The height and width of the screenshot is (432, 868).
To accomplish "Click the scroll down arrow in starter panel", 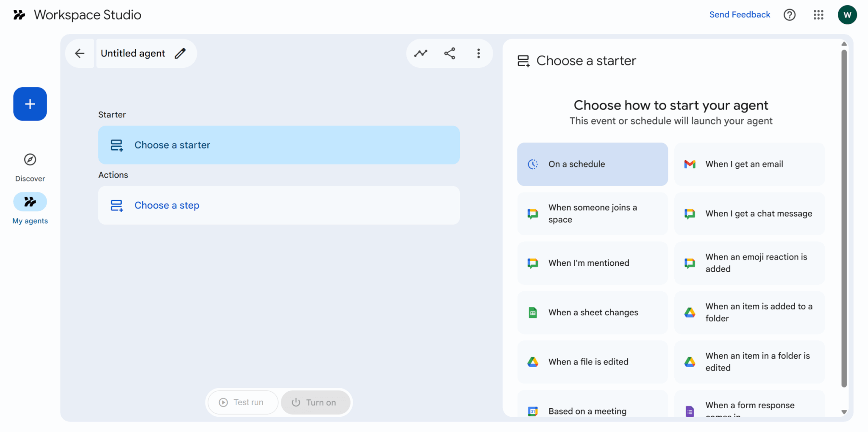I will (x=844, y=412).
